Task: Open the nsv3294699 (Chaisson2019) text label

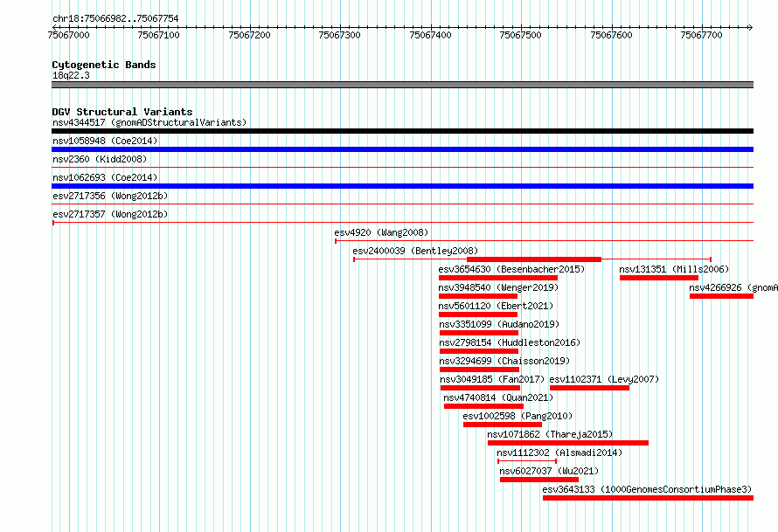Action: (x=504, y=361)
